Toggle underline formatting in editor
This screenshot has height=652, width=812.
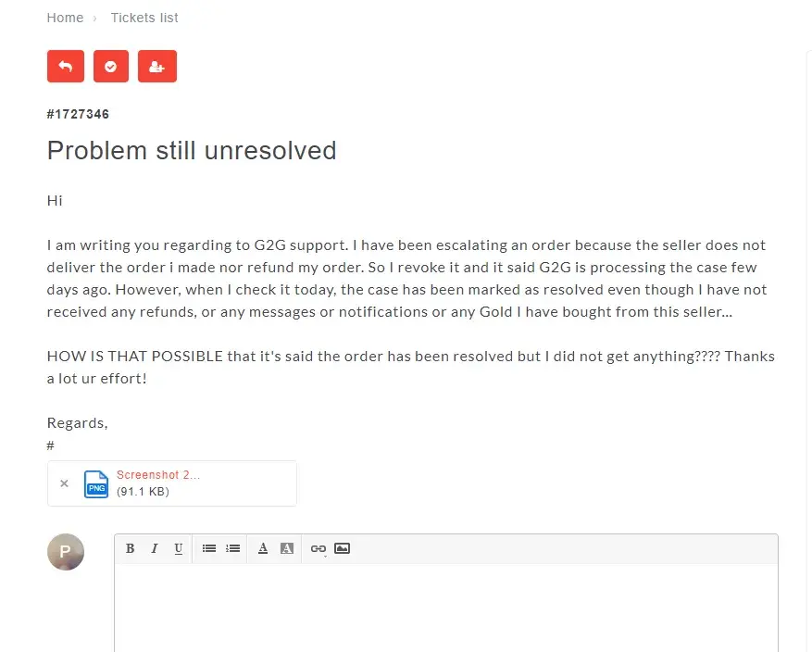tap(178, 548)
